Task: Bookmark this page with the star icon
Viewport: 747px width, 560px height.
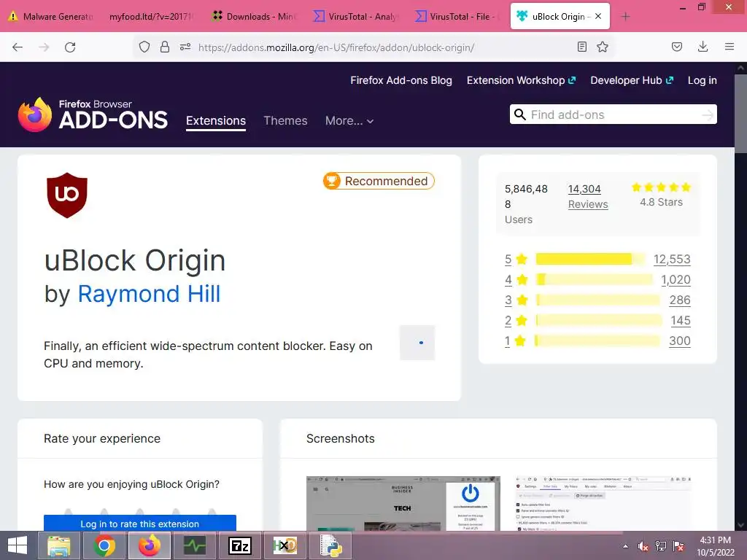Action: (603, 47)
